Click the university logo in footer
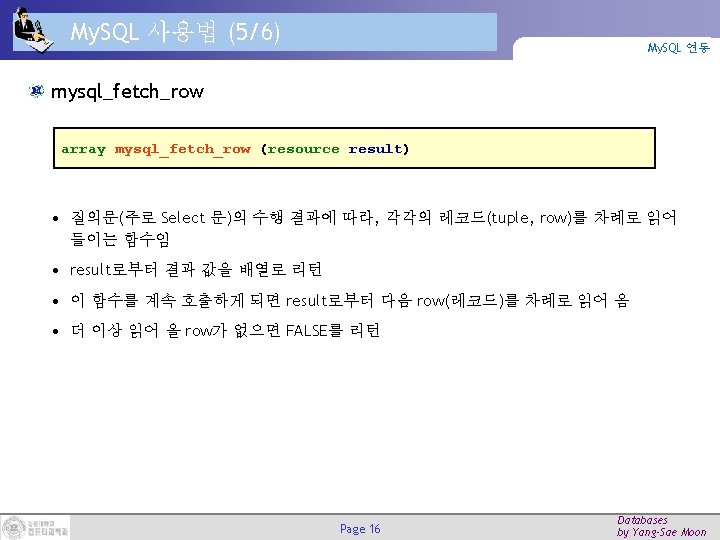The image size is (720, 540). click(35, 528)
